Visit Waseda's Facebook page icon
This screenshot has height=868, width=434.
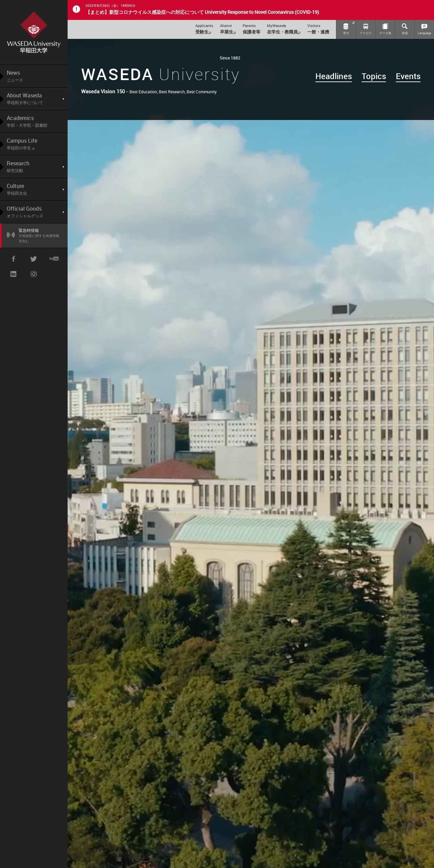coord(14,259)
